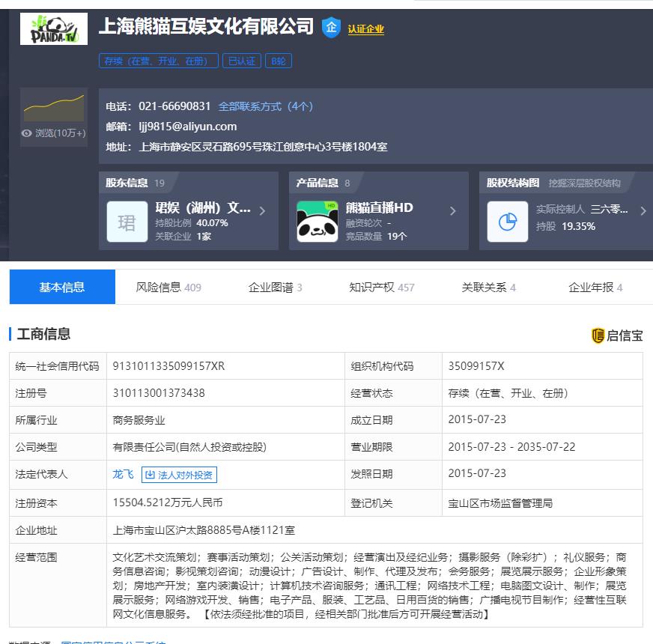Viewport: 653px width, 644px height.
Task: Click business term 2015-07-23 - 2035-07-22
Action: tap(511, 446)
